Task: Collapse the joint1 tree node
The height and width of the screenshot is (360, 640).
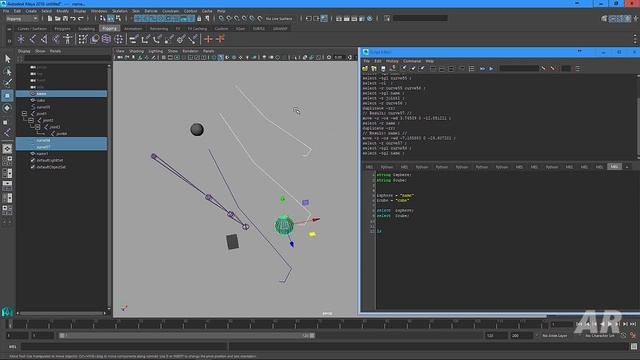Action: [x=24, y=113]
